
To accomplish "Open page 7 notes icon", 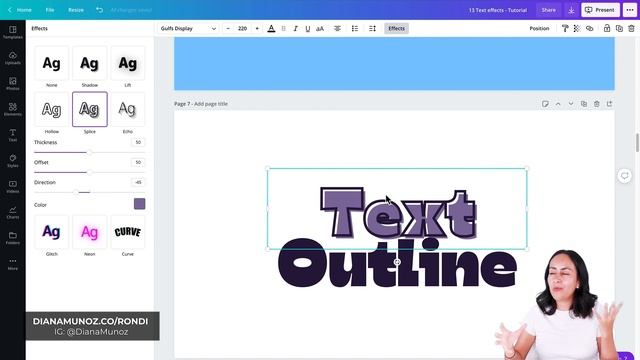I will pyautogui.click(x=545, y=104).
